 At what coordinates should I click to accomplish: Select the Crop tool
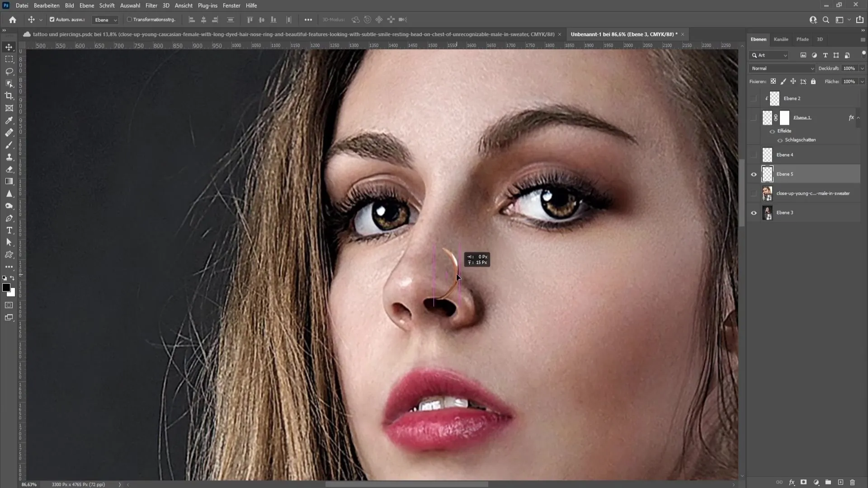pos(8,95)
